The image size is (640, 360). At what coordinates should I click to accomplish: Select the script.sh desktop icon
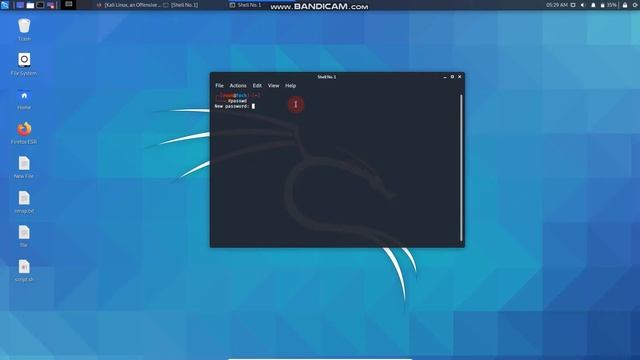point(24,271)
